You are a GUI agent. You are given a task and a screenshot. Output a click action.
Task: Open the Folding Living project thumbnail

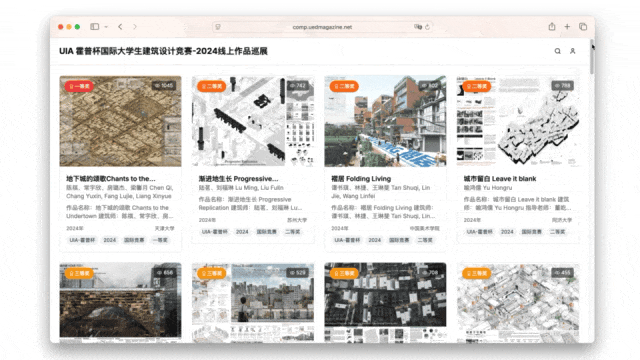385,121
